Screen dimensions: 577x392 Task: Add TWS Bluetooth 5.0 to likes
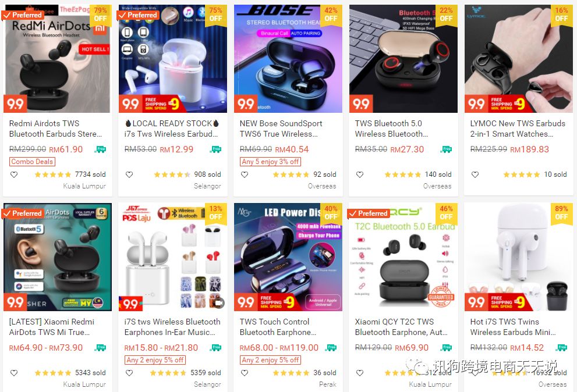tap(359, 174)
